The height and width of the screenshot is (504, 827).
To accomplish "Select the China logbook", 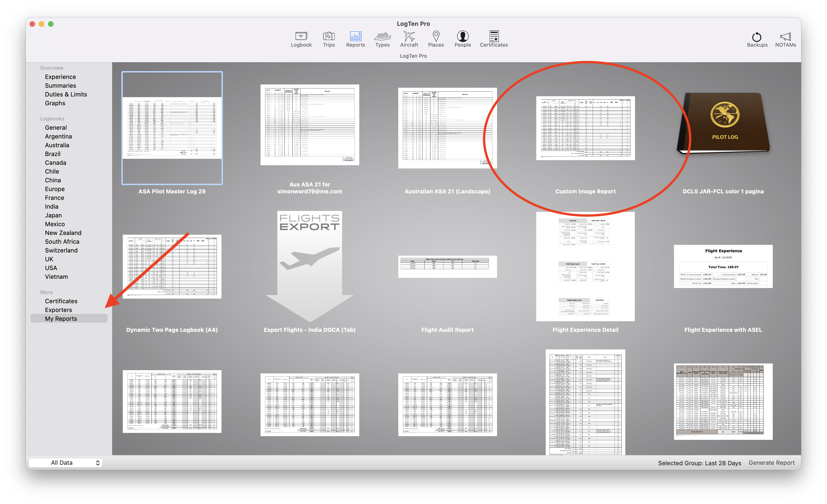I will (x=53, y=180).
